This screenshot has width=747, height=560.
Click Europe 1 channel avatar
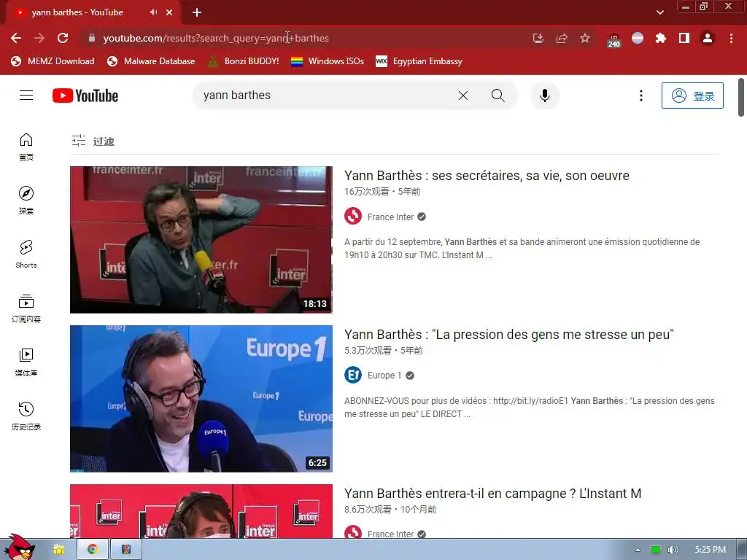pos(353,376)
